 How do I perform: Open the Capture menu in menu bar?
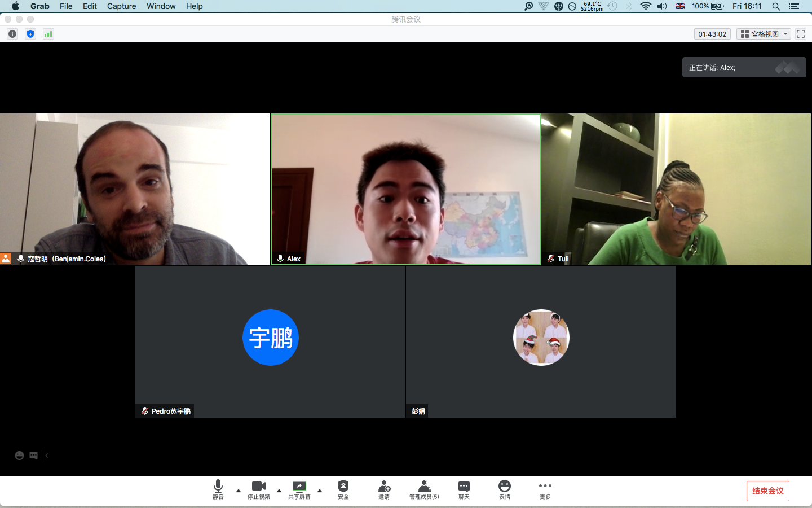coord(121,6)
